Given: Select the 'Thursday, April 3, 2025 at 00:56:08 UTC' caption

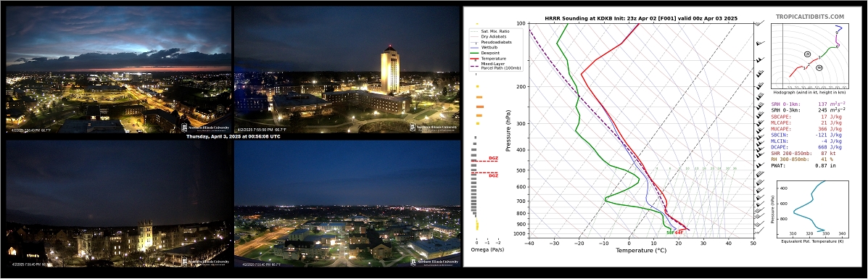Looking at the screenshot, I should click(233, 136).
